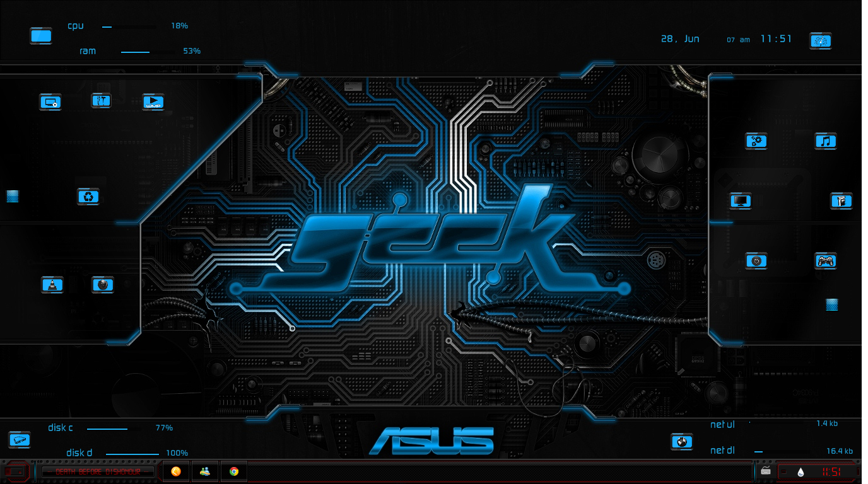Click the "100%" disk value
This screenshot has height=484, width=868.
(x=177, y=452)
